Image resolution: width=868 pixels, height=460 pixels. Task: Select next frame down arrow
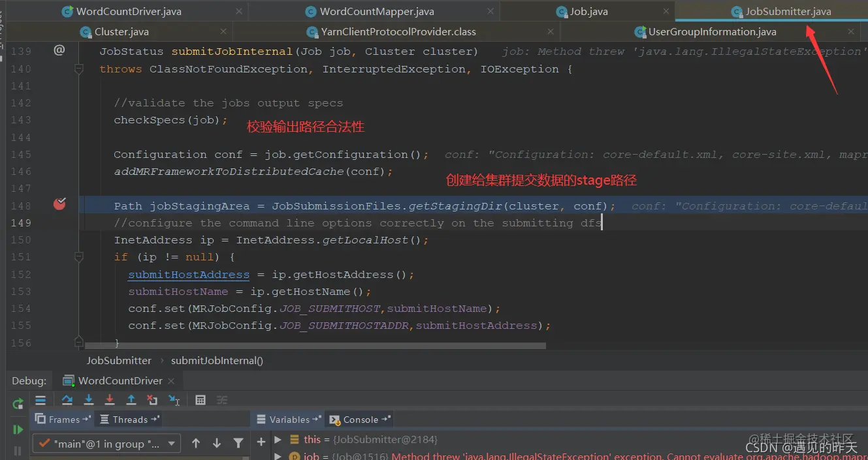217,443
